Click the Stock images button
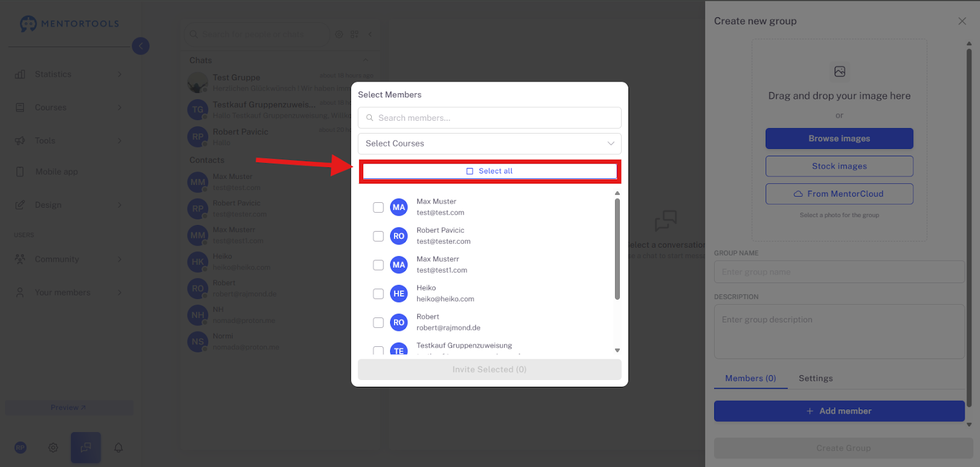The image size is (980, 467). click(839, 166)
